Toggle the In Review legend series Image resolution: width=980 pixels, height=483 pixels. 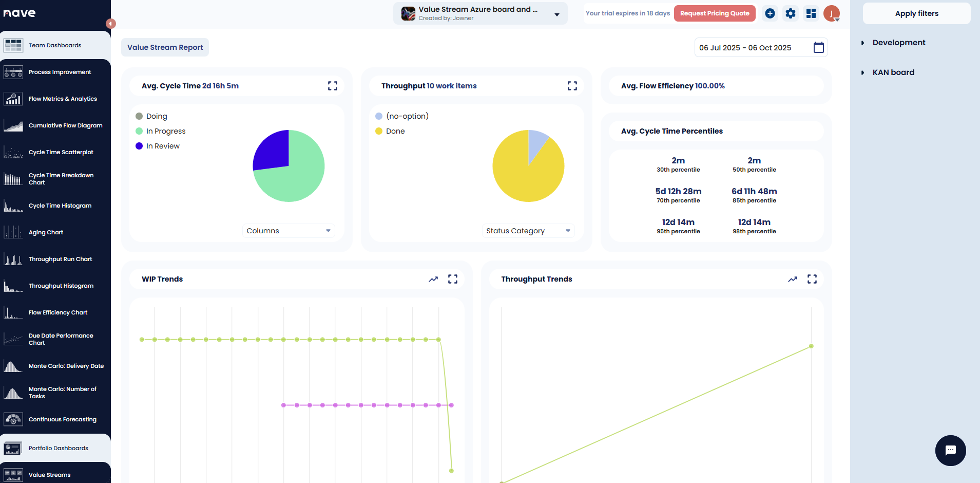point(162,146)
